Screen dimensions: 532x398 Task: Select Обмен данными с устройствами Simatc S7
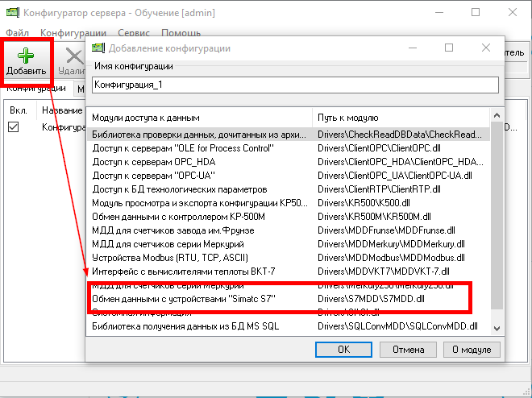pos(184,300)
